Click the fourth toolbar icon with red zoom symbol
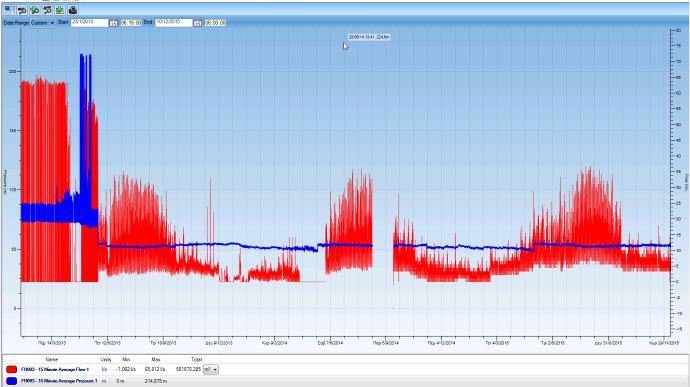The width and height of the screenshot is (690, 387). (47, 10)
